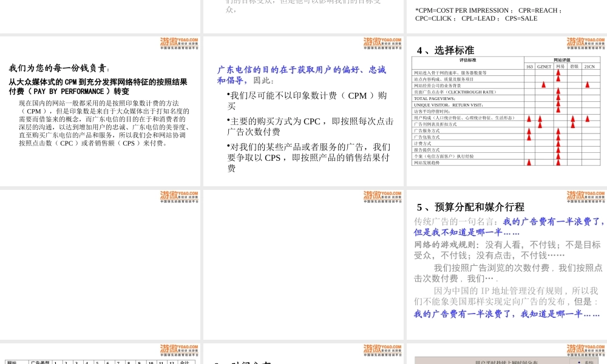Click table row 网站经营公司的业务背景

click(x=506, y=86)
